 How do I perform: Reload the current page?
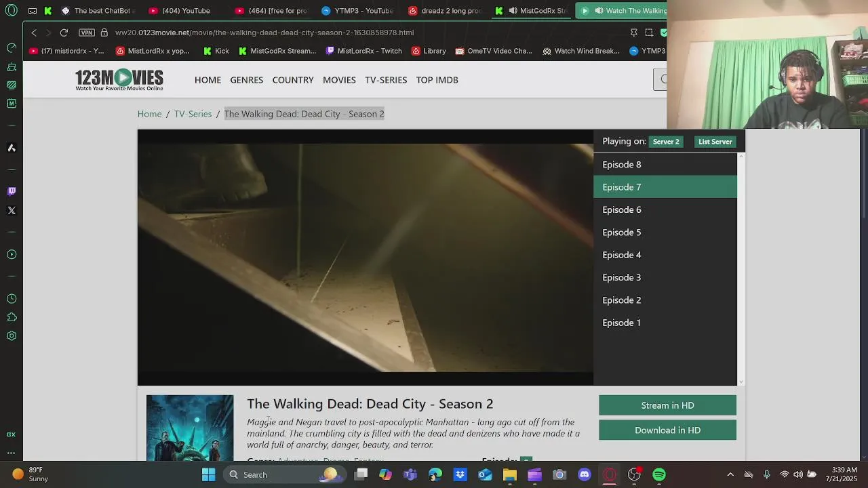click(x=64, y=33)
